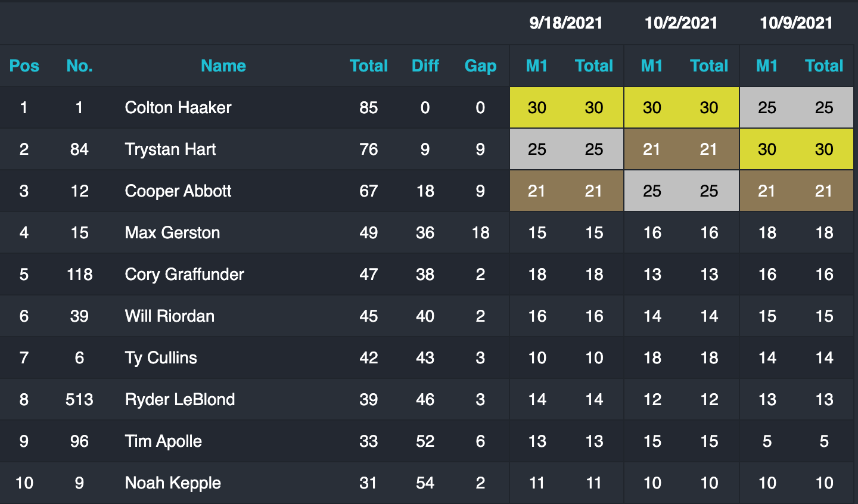The image size is (858, 504).
Task: Open Colton Haaker rider name
Action: click(178, 108)
